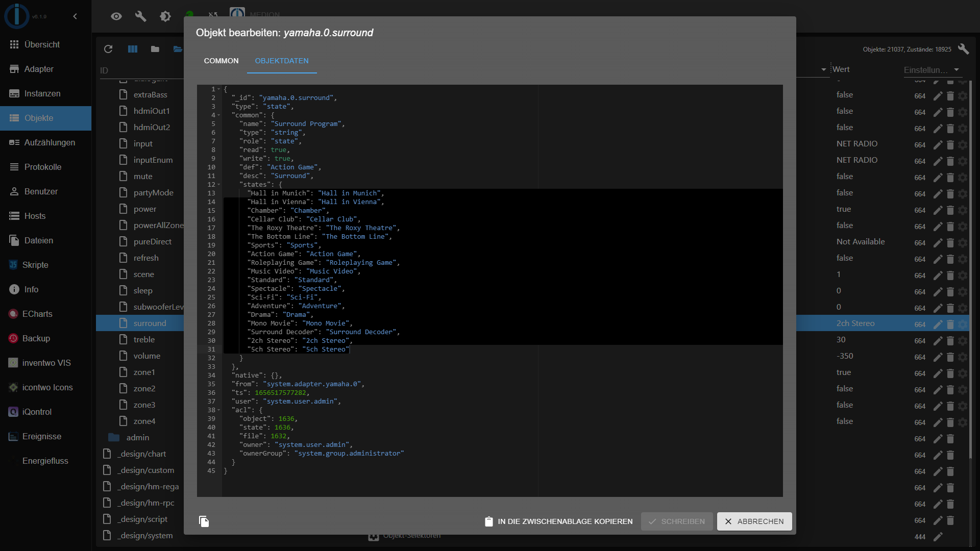Click the 2ch Stereo value of surround
The height and width of the screenshot is (551, 980).
click(855, 323)
